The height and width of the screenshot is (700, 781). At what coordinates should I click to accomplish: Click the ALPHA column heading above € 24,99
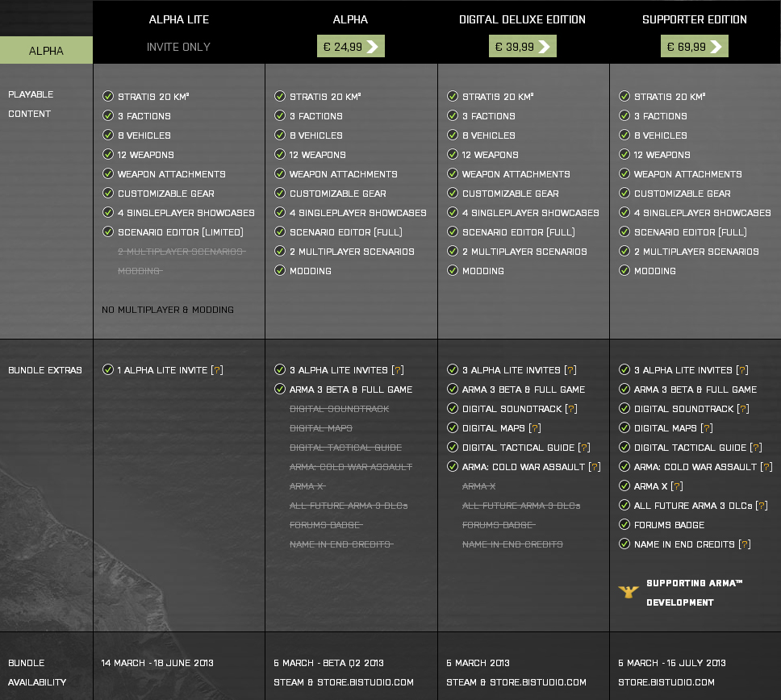[x=351, y=19]
